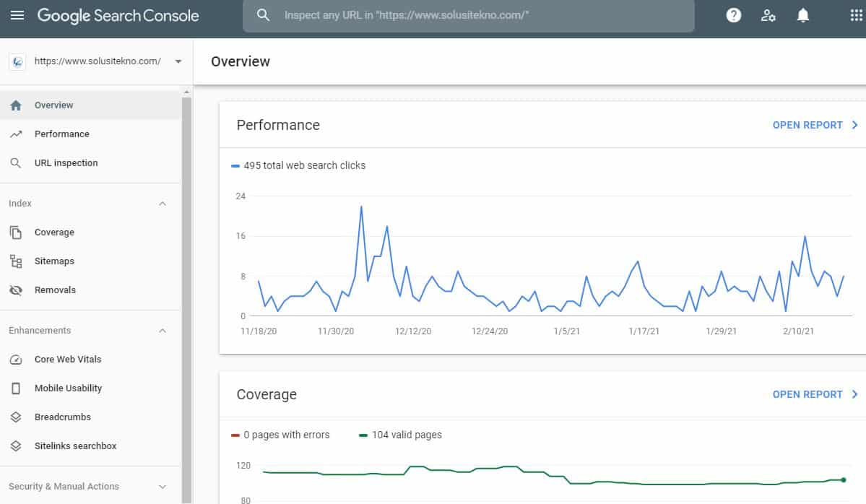Screen dimensions: 866x504
Task: Click the Sitemaps tree icon
Action: [16, 261]
